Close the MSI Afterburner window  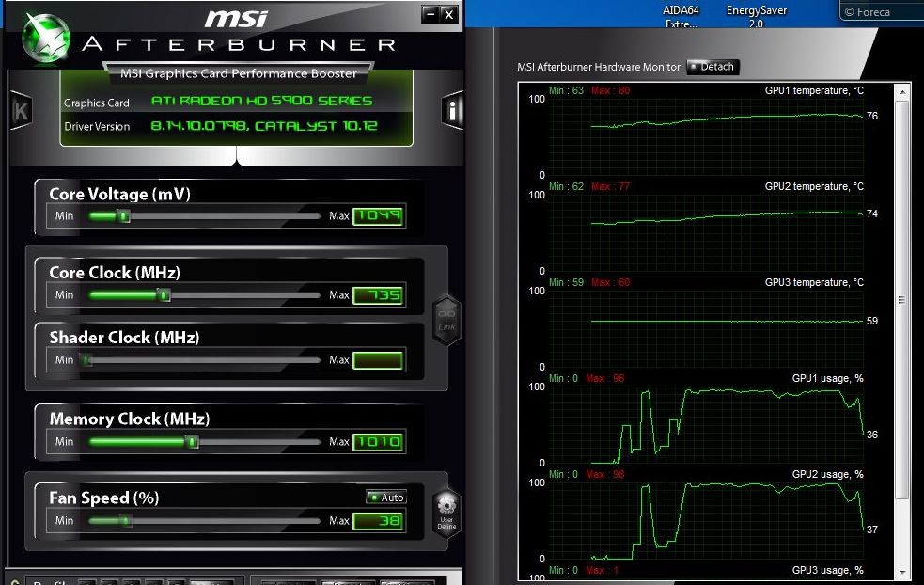point(449,14)
